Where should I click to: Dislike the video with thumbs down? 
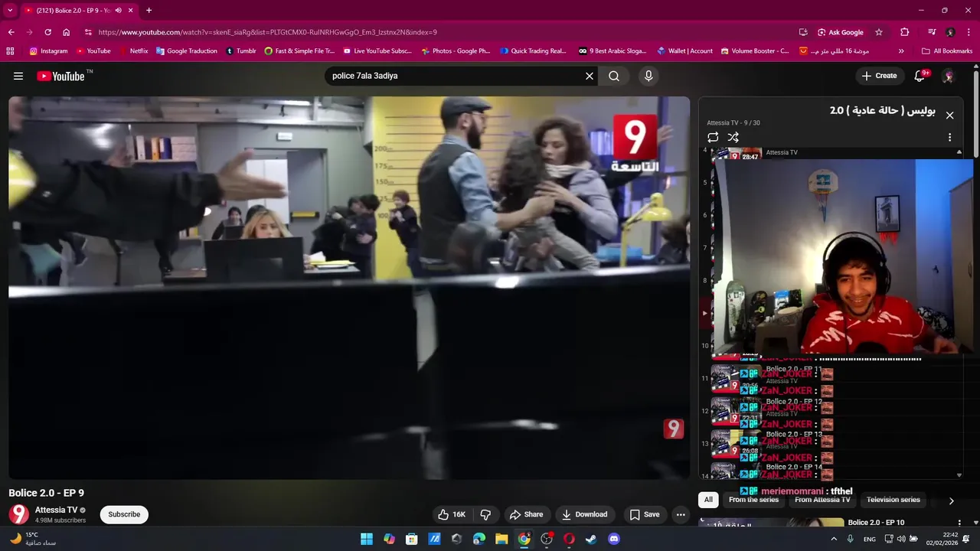point(485,514)
